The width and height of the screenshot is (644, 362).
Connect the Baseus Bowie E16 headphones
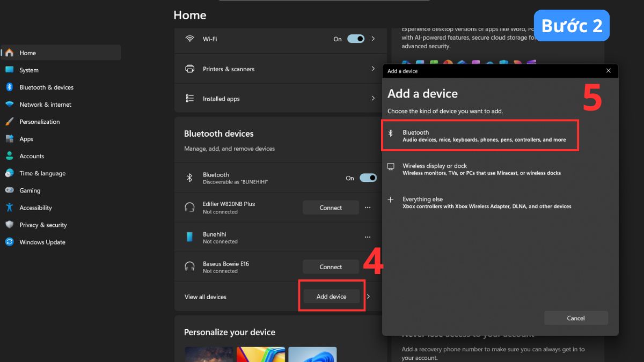331,267
